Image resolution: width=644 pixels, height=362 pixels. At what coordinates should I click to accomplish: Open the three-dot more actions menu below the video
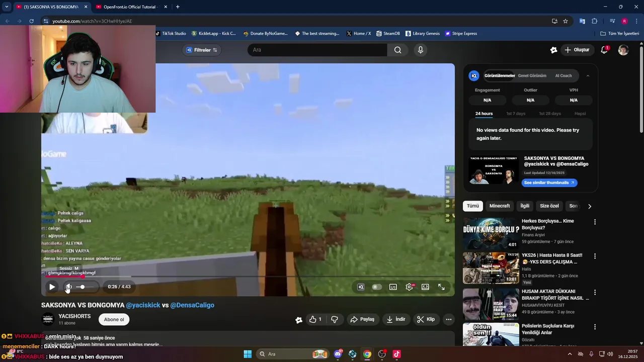[x=449, y=319]
